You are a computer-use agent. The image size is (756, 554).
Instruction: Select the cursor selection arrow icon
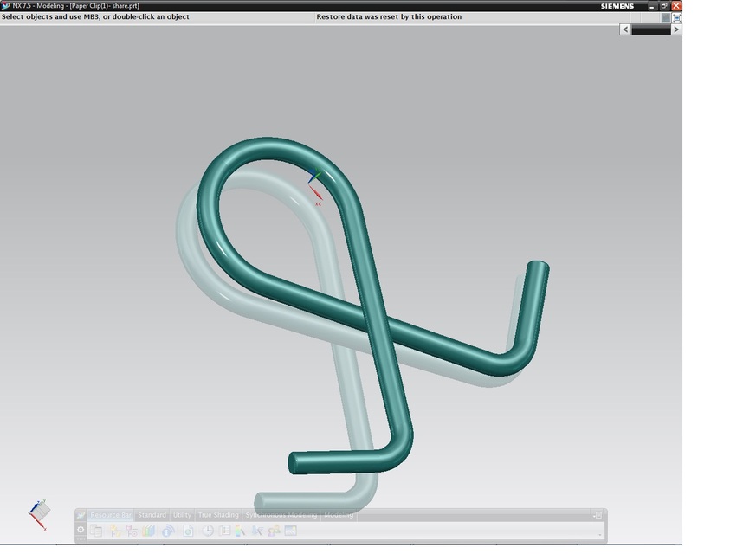(x=257, y=530)
